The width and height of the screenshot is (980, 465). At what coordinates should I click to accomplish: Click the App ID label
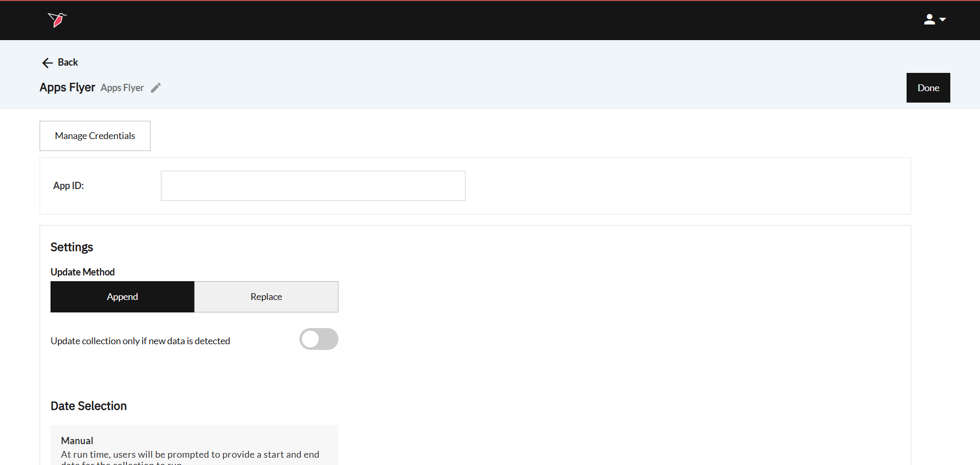(68, 186)
